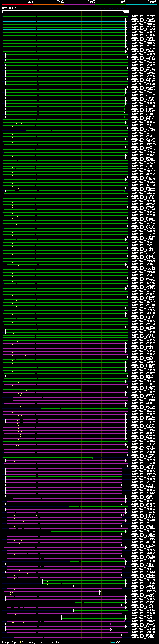Select label UniRef100_C6ZGE3
The width and height of the screenshot is (159, 644).
pos(142,54)
